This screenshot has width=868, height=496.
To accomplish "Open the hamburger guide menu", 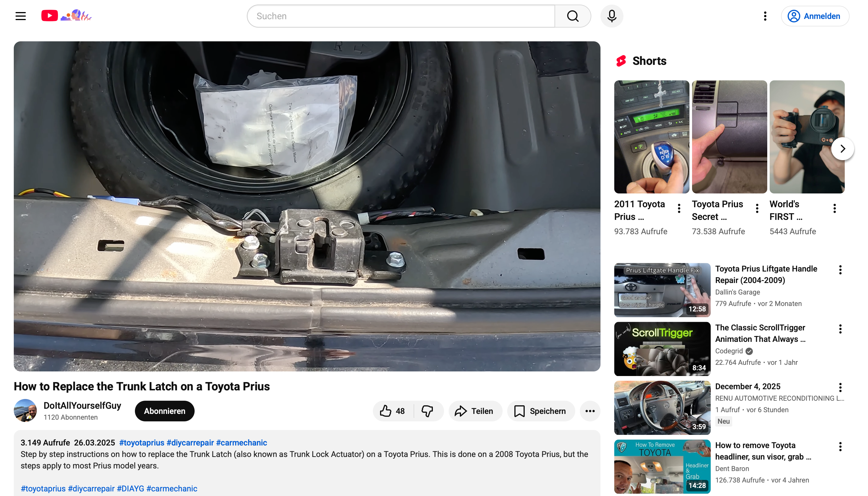I will click(20, 16).
